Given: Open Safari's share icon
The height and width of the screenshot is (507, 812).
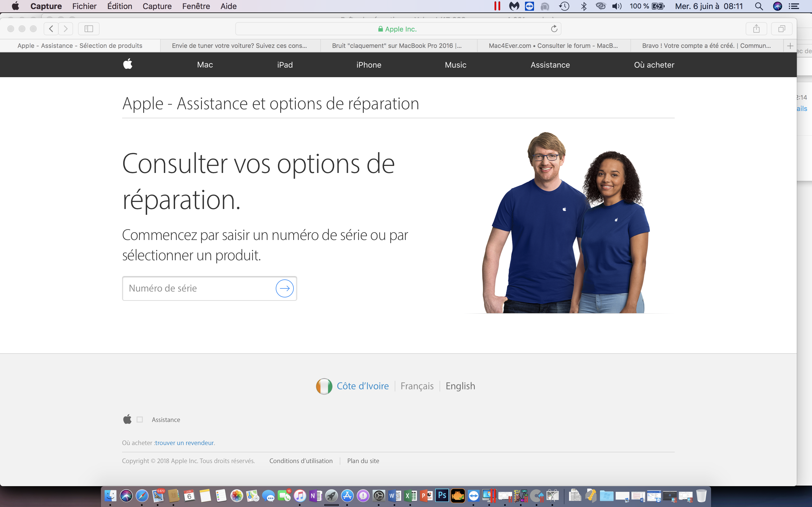Looking at the screenshot, I should [x=756, y=29].
